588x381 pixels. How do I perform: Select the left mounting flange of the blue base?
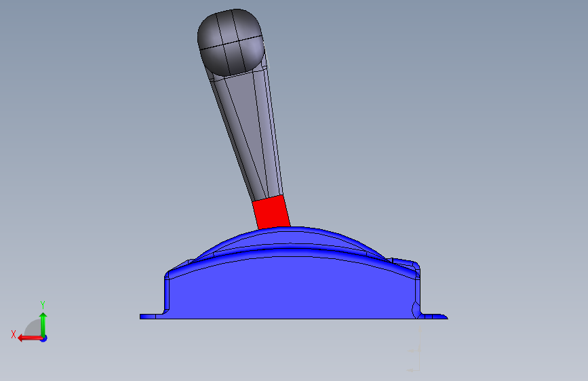tap(152, 317)
